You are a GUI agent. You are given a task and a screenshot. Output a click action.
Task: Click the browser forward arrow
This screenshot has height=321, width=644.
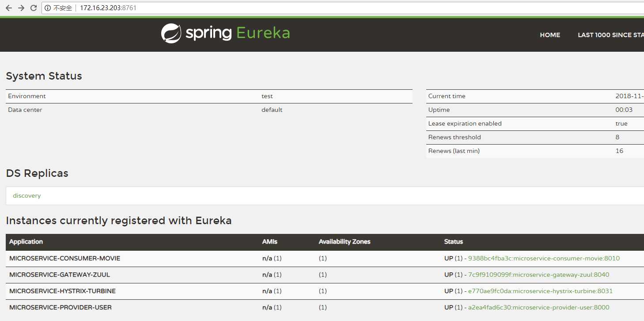(x=21, y=8)
